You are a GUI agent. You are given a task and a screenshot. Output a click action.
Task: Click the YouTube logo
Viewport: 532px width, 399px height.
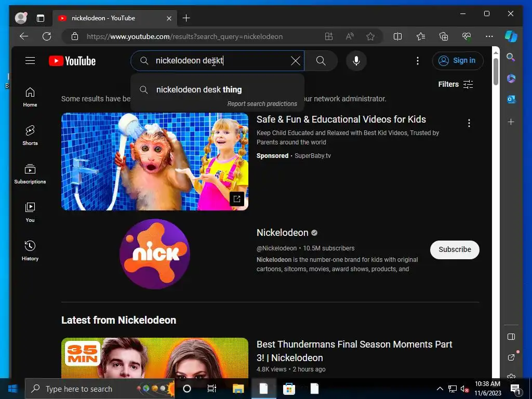(72, 61)
